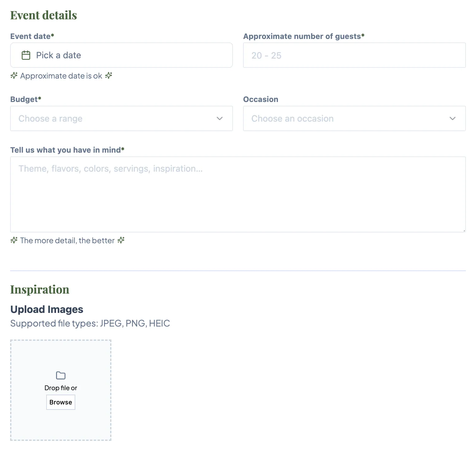
Task: Click the Browse button to select a file
Action: 60,402
